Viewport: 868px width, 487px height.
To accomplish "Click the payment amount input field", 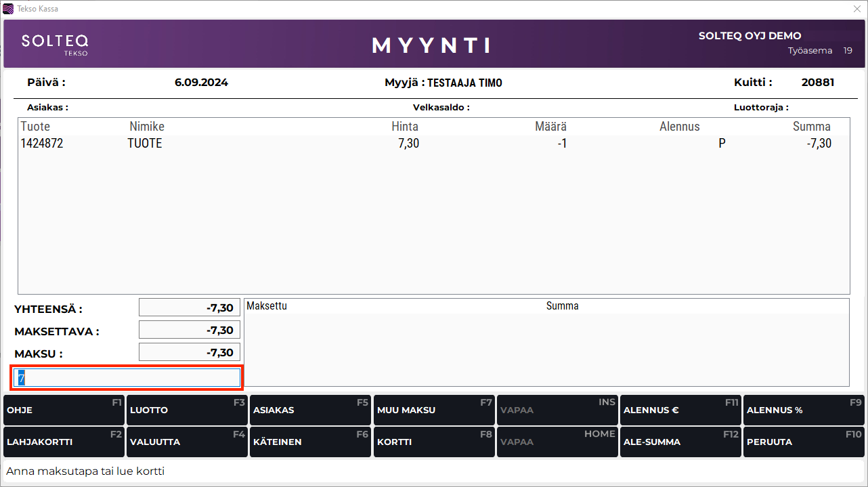I will point(127,378).
